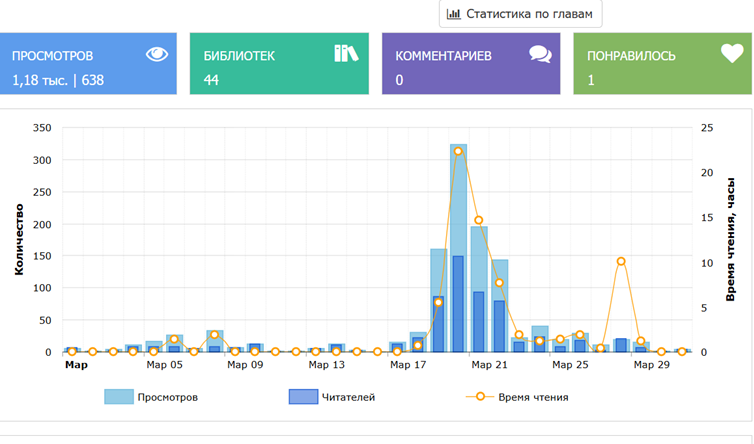754x444 pixels.
Task: Toggle Просмотров series in chart legend
Action: [168, 397]
